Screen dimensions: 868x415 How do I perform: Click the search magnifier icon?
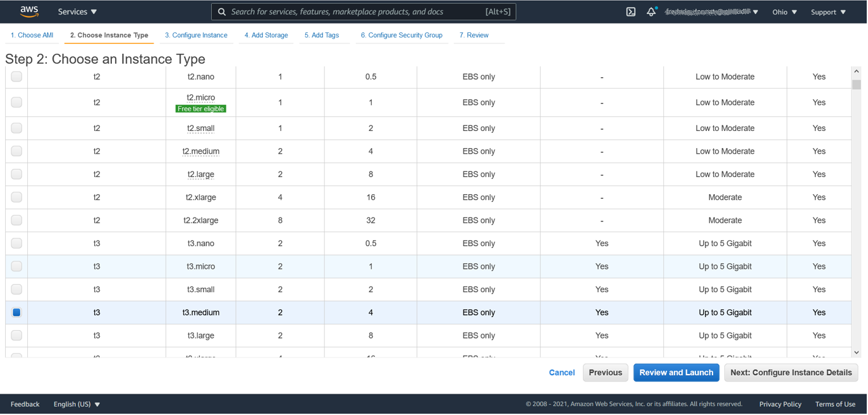click(x=222, y=12)
